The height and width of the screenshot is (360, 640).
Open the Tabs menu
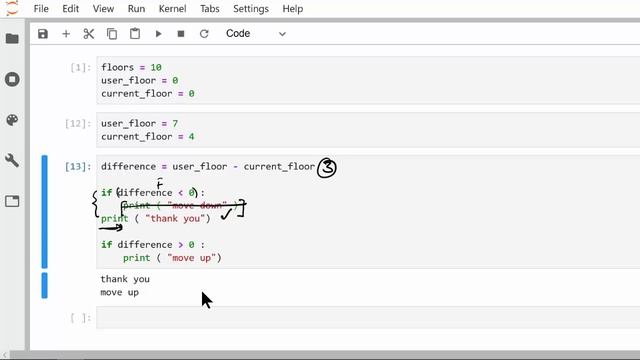click(209, 9)
